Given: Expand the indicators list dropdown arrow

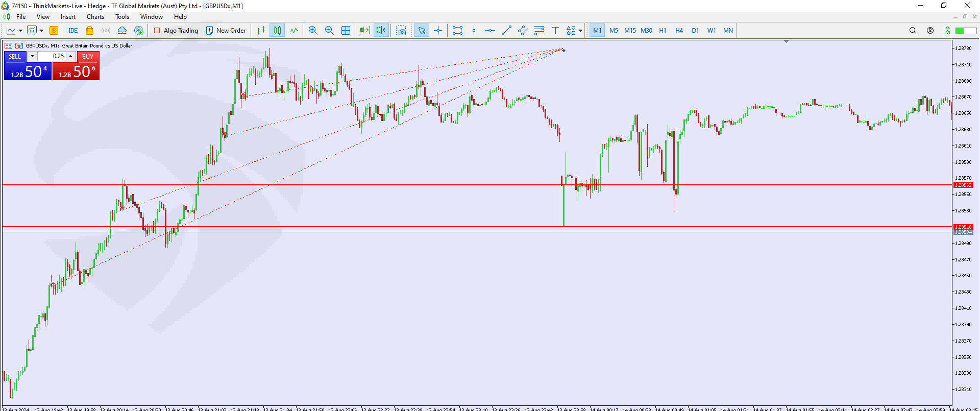Looking at the screenshot, I should coord(41,31).
